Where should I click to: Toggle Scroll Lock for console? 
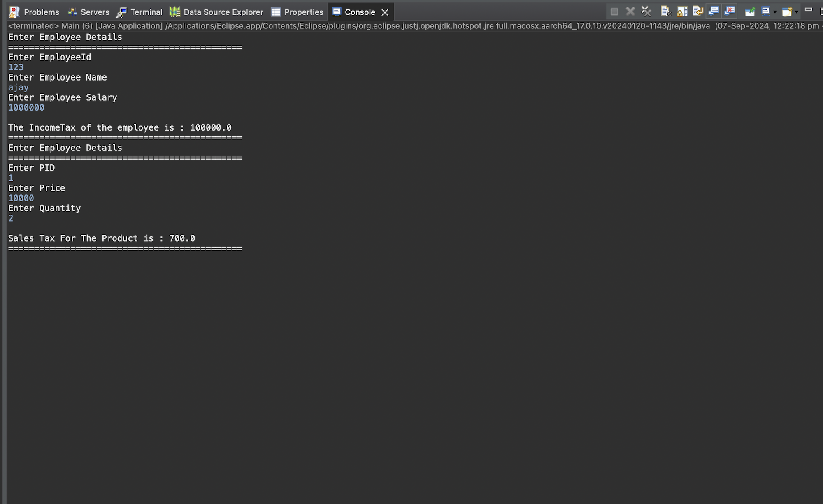pyautogui.click(x=682, y=12)
